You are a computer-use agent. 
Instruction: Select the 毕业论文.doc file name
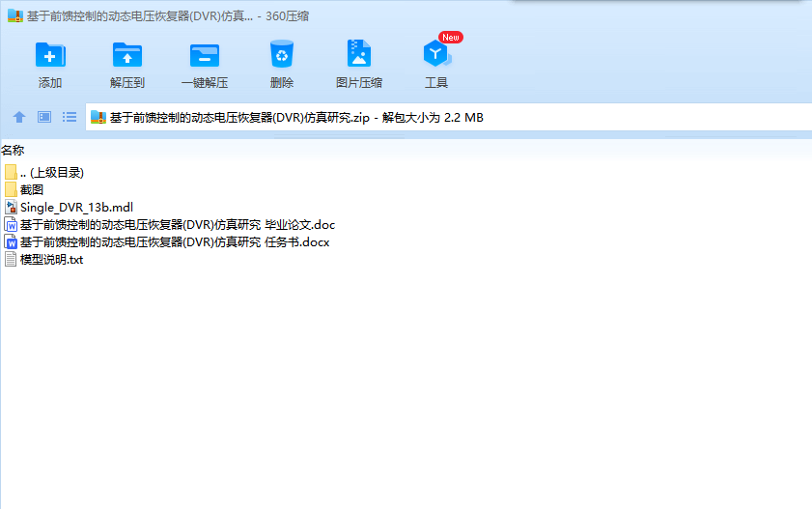click(178, 225)
